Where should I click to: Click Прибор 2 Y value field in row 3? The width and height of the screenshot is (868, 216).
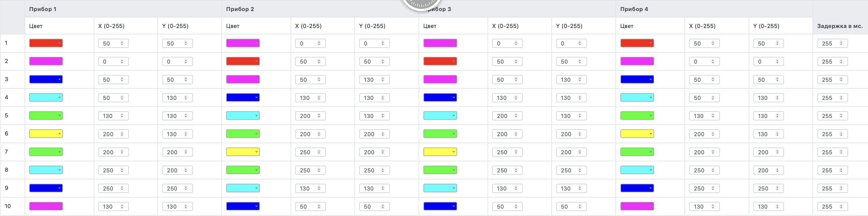(369, 80)
